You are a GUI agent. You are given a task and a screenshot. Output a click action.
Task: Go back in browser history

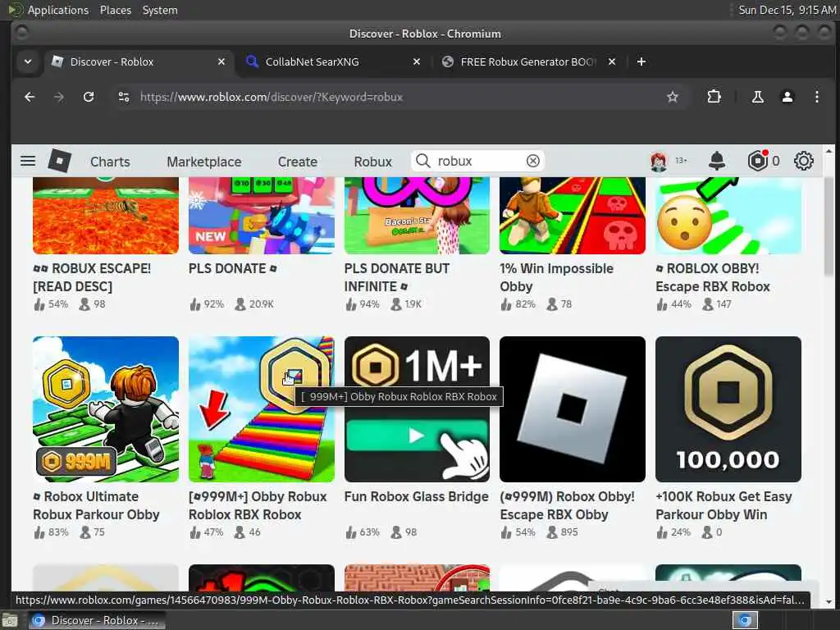point(30,97)
